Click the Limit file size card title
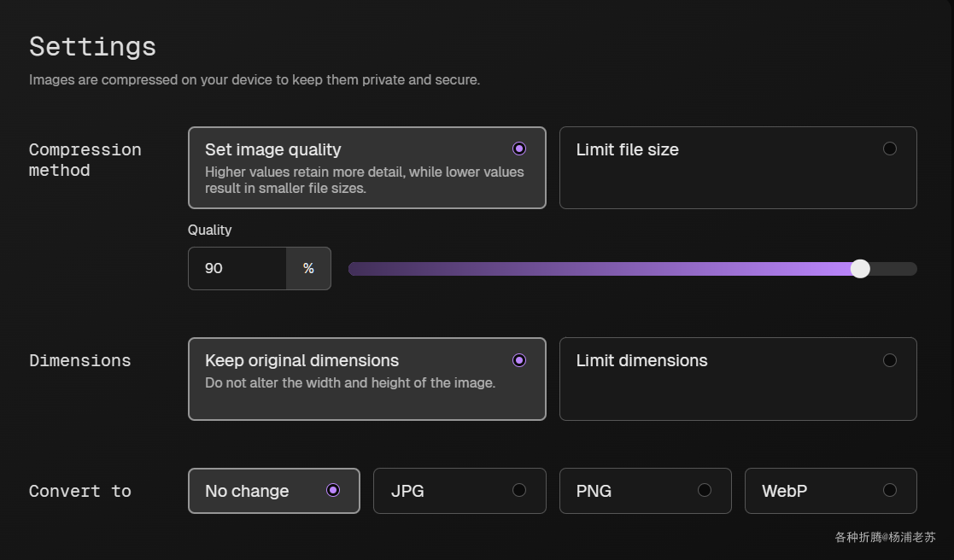Screen dimensions: 954x560 point(627,149)
